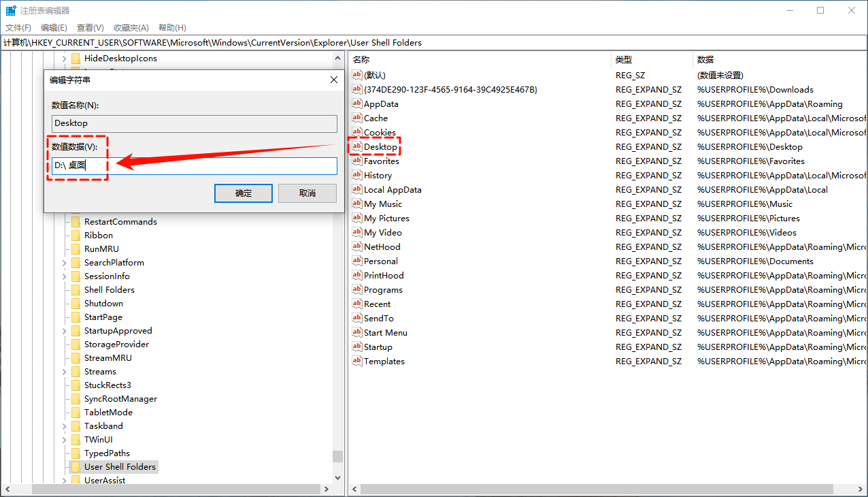
Task: Click the 取消 button in dialog
Action: pos(307,193)
